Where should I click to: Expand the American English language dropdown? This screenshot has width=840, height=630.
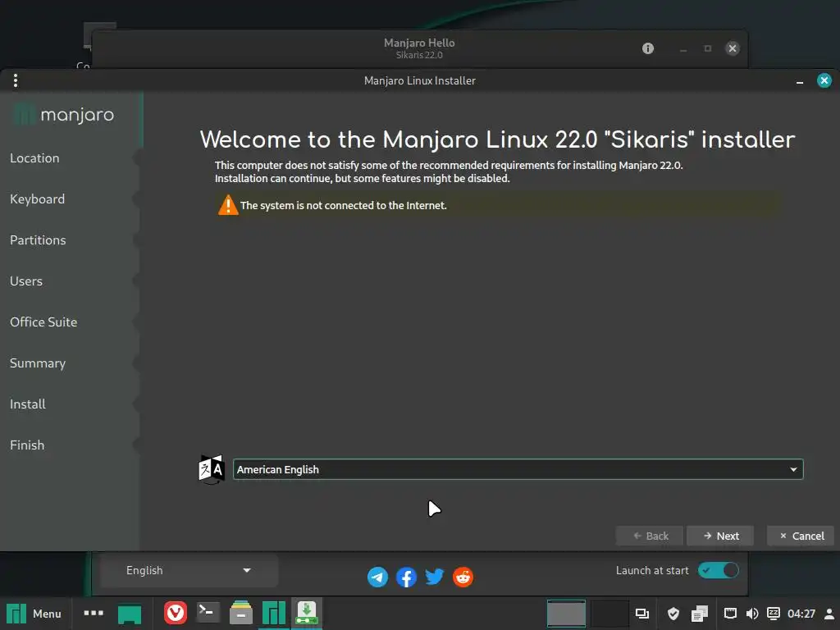click(x=518, y=469)
